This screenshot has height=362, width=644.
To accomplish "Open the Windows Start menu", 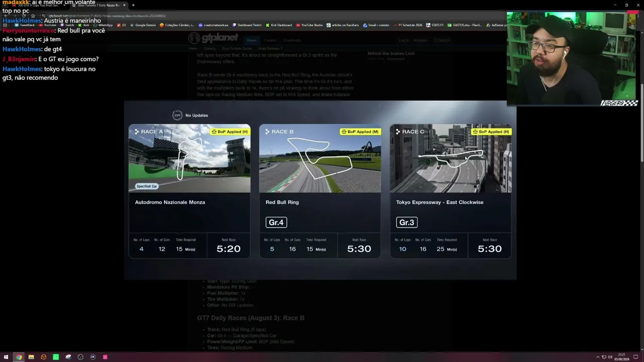I will (6, 357).
